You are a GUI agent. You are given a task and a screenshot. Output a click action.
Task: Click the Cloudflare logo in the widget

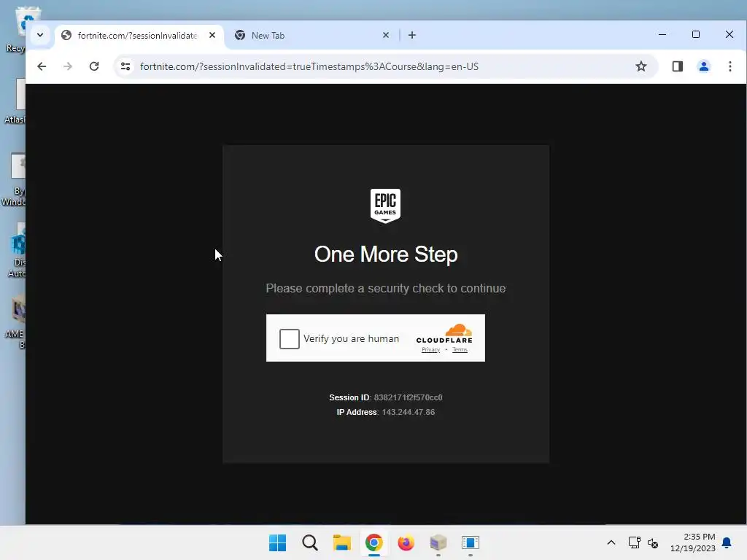[x=444, y=334]
